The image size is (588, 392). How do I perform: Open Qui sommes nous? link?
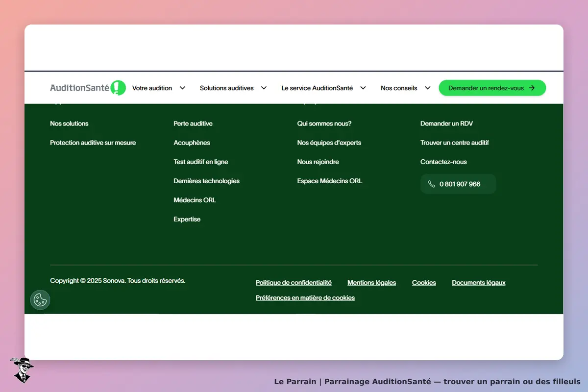pyautogui.click(x=324, y=123)
